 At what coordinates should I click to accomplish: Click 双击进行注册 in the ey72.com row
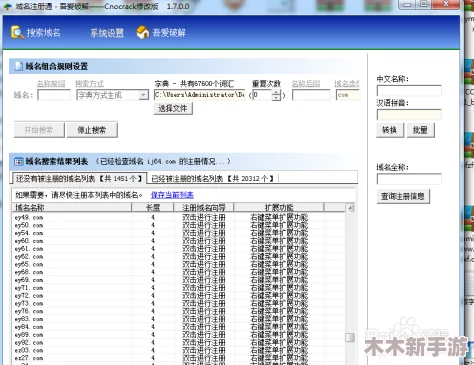(204, 296)
